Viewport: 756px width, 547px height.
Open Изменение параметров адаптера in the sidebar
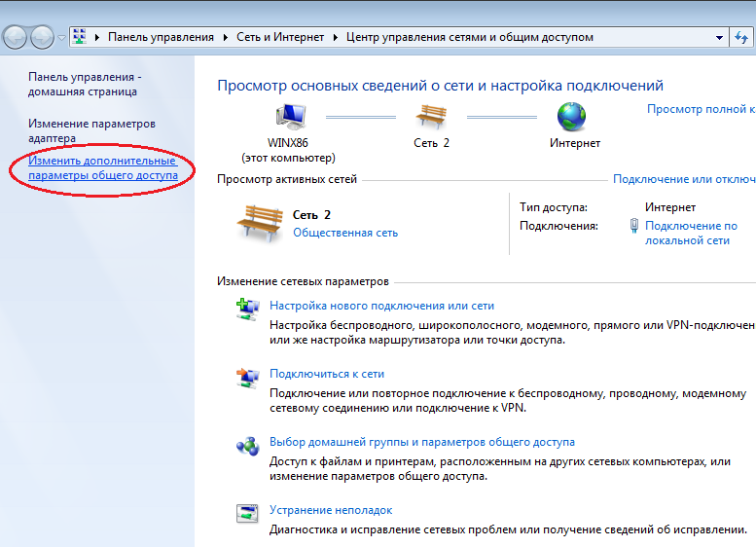pyautogui.click(x=91, y=131)
